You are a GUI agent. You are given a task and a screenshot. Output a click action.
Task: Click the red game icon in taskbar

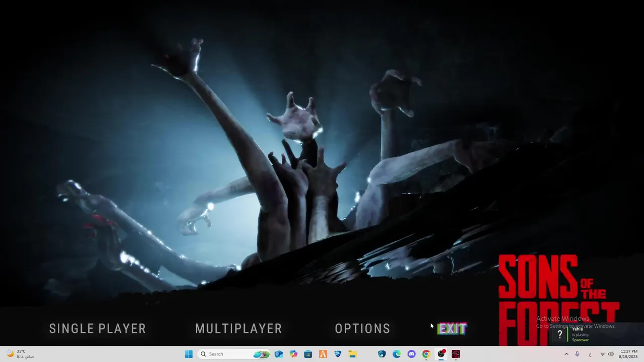pos(456,354)
